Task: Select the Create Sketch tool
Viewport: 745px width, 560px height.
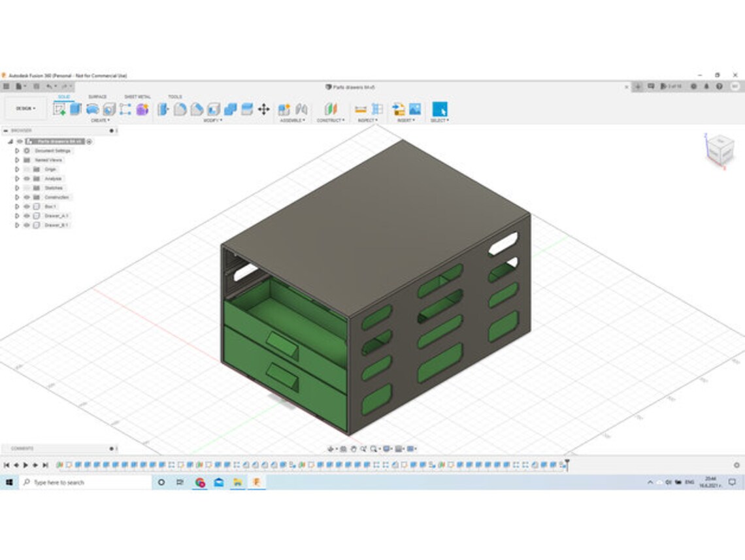Action: [x=59, y=110]
